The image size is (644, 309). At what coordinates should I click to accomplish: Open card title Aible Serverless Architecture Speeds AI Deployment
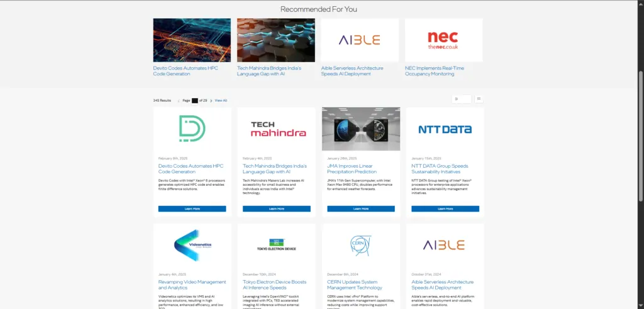(442, 285)
